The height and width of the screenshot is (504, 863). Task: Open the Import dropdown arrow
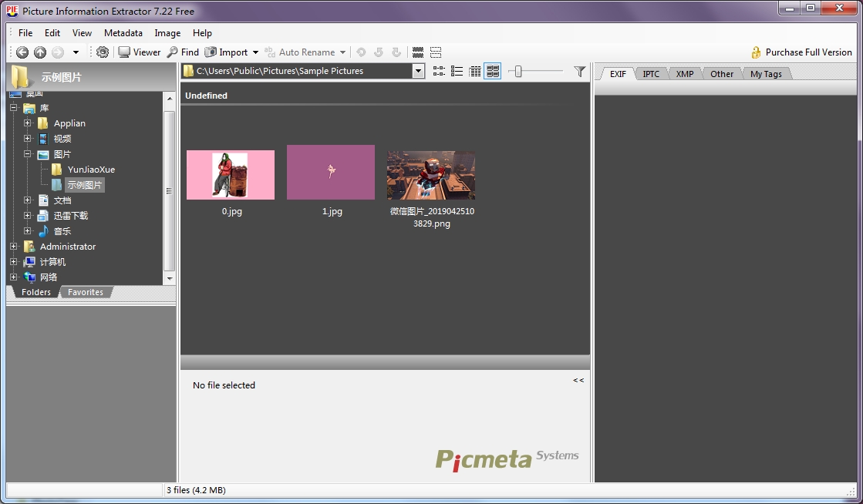pyautogui.click(x=255, y=53)
